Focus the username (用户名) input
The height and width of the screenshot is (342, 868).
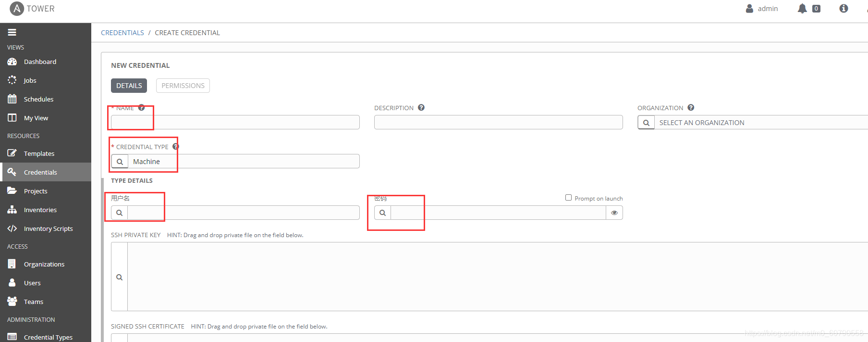click(244, 213)
